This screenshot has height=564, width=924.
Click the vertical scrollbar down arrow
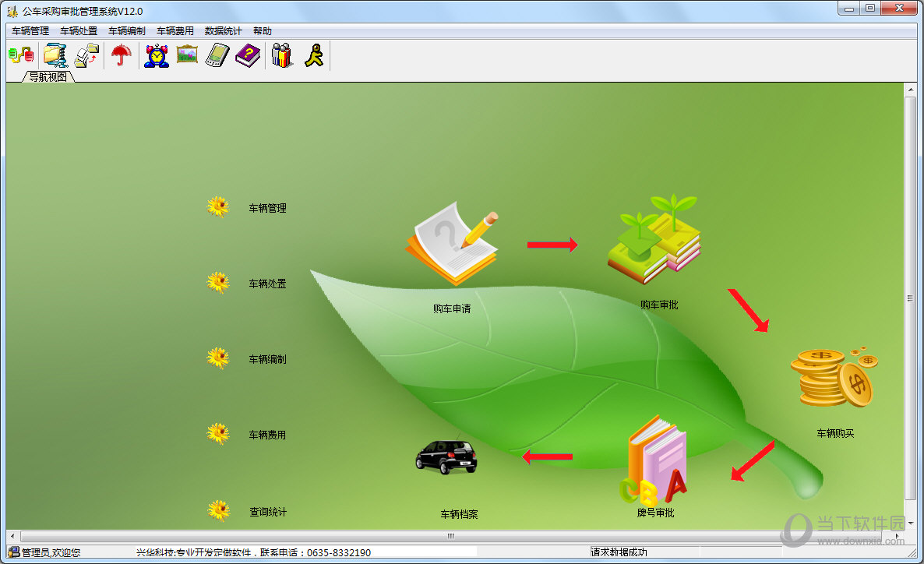911,523
